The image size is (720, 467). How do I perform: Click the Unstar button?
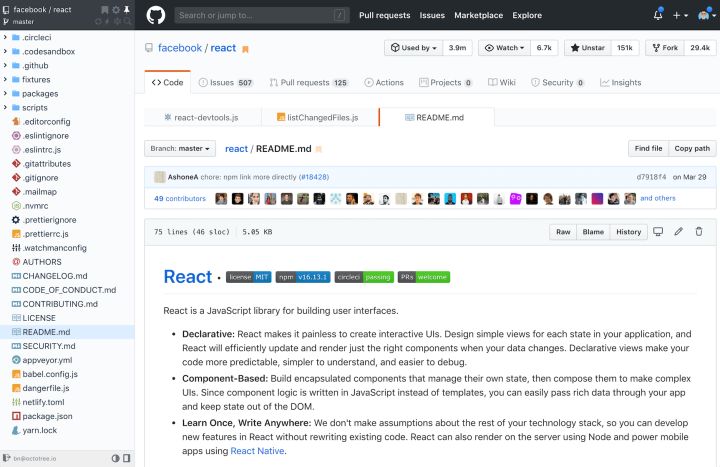pos(588,48)
